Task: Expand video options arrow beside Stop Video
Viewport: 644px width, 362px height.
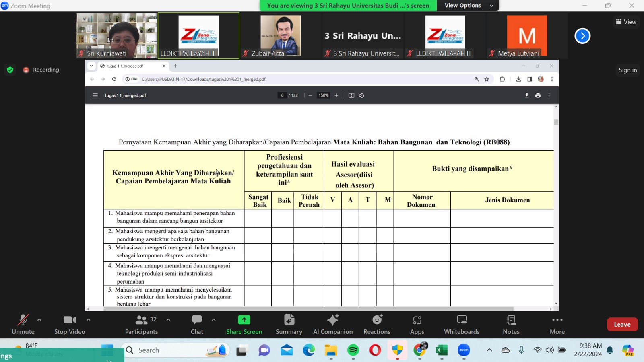Action: click(x=89, y=320)
